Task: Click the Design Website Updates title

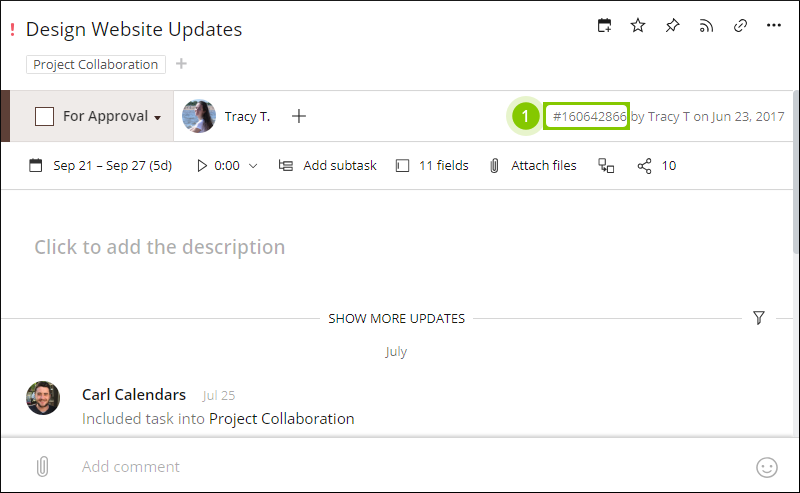Action: [x=134, y=30]
